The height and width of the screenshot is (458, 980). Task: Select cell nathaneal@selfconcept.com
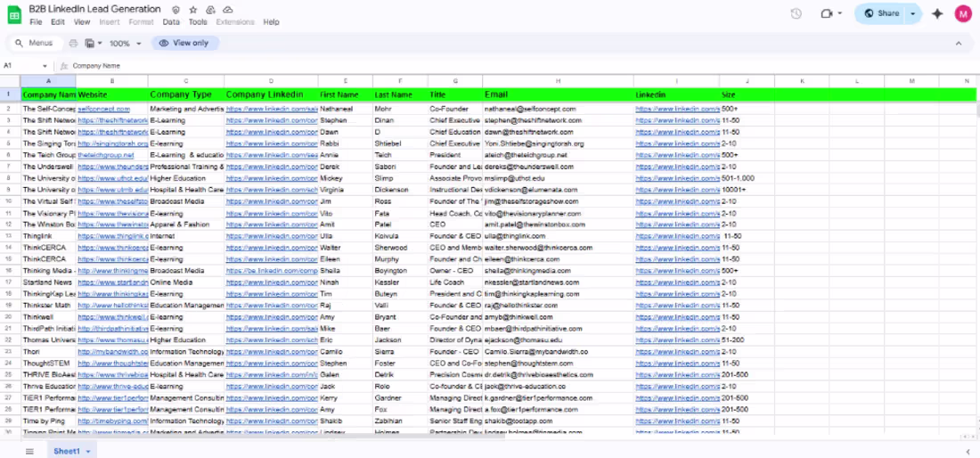[558, 109]
